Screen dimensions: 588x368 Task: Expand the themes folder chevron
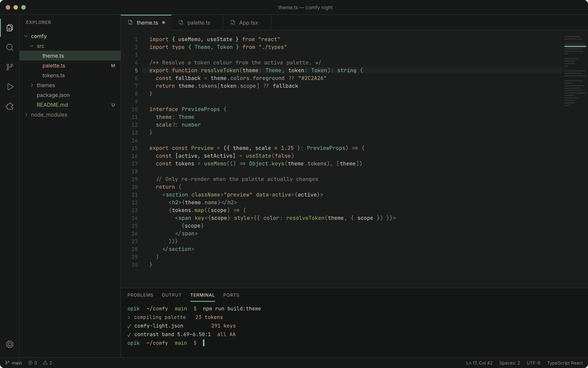32,85
